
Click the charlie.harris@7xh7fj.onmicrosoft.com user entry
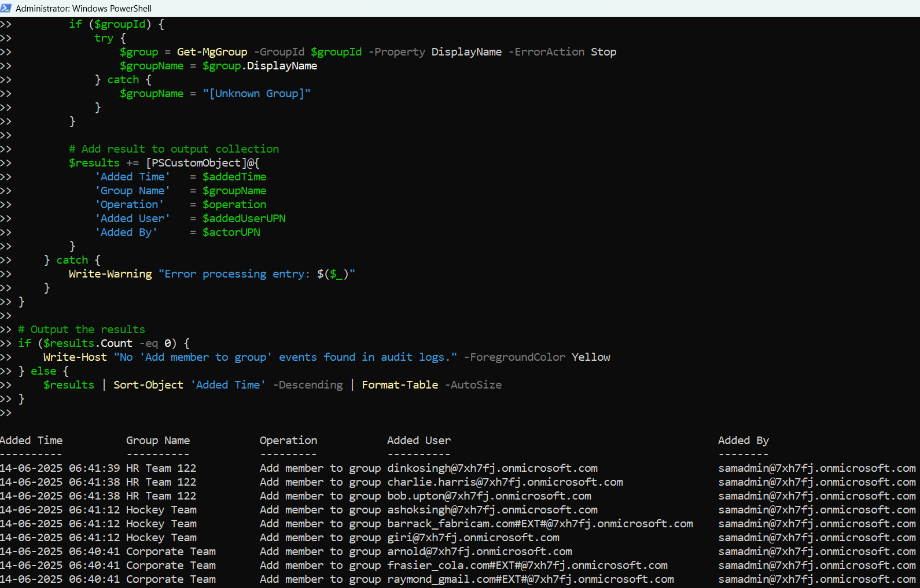click(x=505, y=482)
